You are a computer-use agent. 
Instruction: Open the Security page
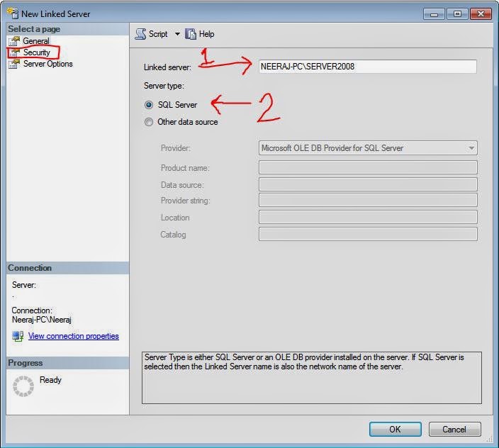37,52
